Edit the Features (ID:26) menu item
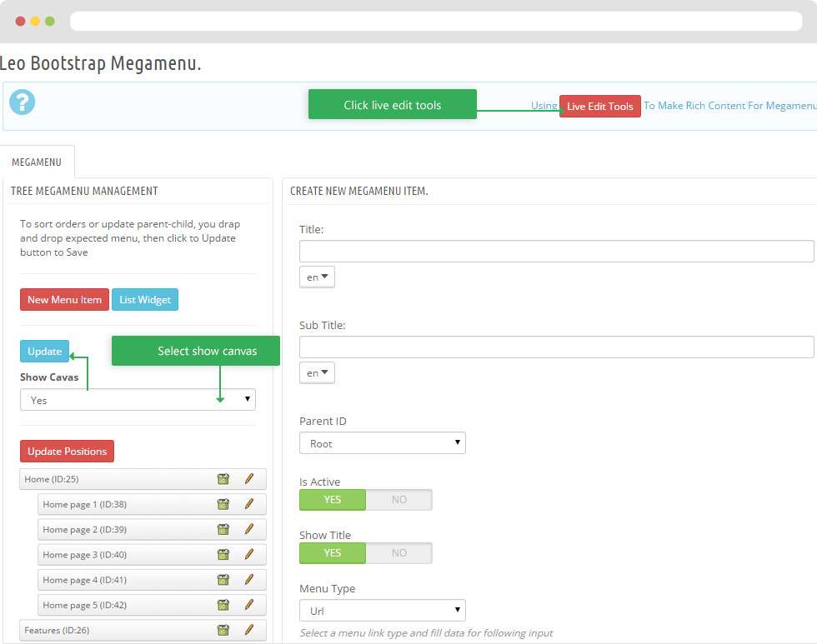This screenshot has height=644, width=817. pos(249,630)
